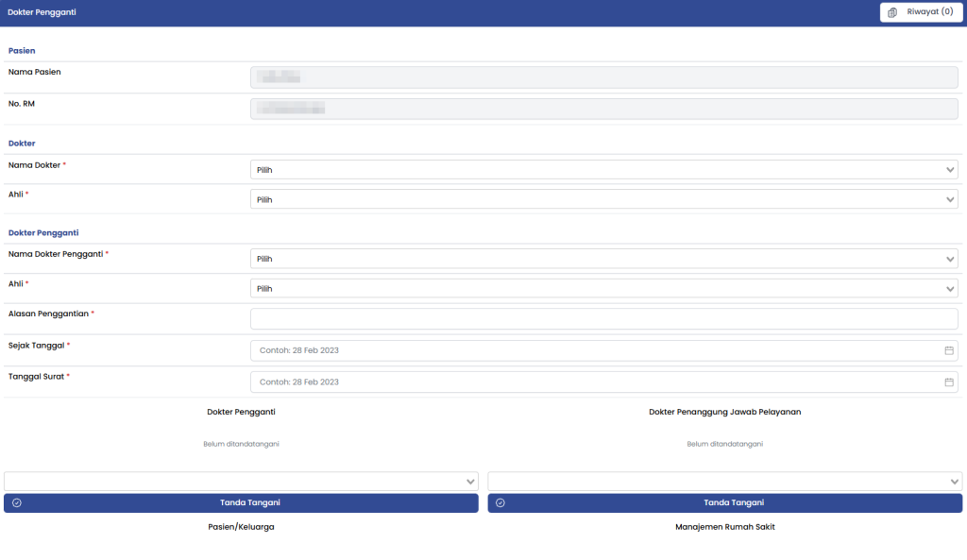
Task: Click the Alasan Penggantian text field
Action: click(603, 318)
